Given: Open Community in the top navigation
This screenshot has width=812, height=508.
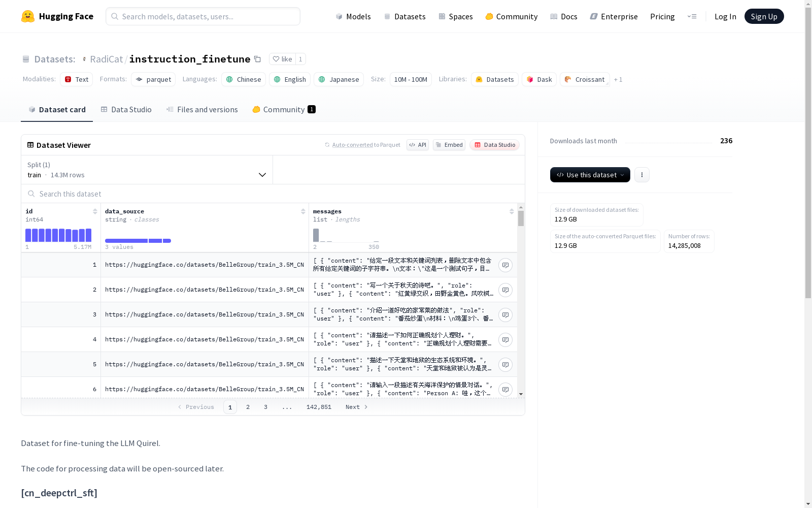Looking at the screenshot, I should [512, 16].
